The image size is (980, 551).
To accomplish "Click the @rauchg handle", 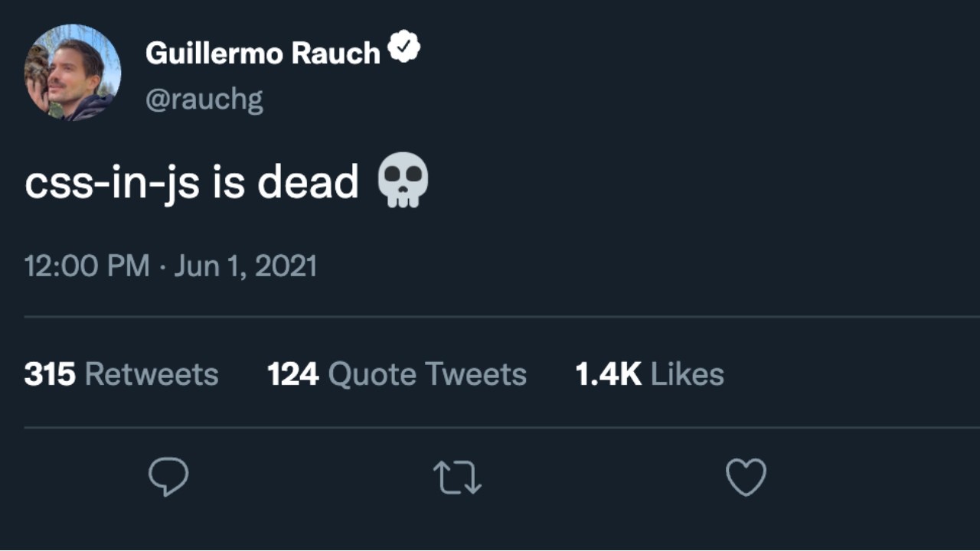I will [204, 99].
